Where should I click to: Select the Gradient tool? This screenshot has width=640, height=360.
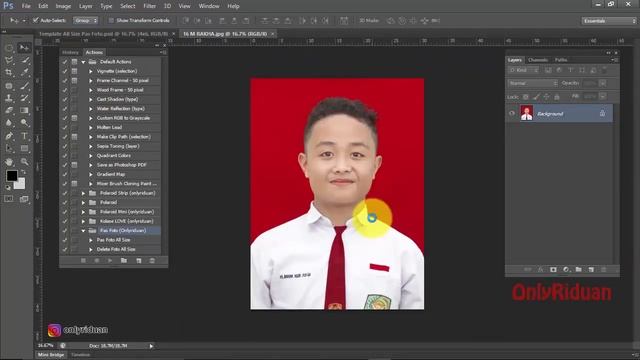click(x=24, y=110)
